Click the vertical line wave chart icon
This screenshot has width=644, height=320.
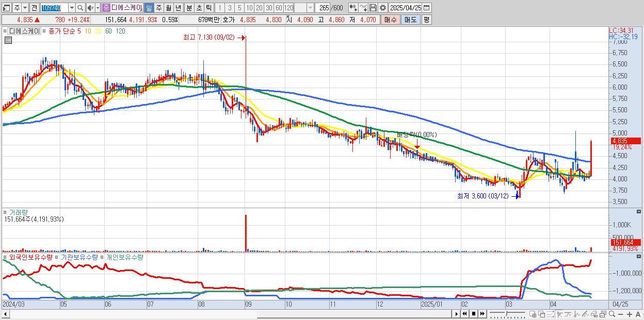coord(577,314)
